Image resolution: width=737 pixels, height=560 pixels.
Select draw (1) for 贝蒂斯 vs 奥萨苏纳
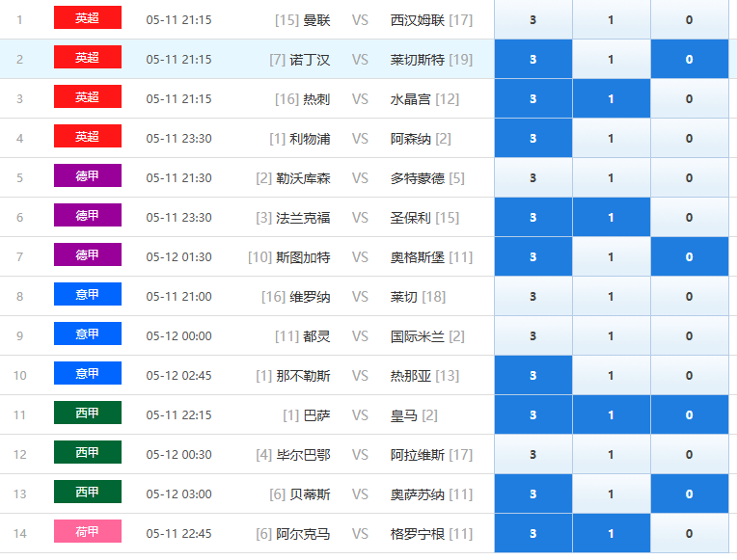[611, 493]
